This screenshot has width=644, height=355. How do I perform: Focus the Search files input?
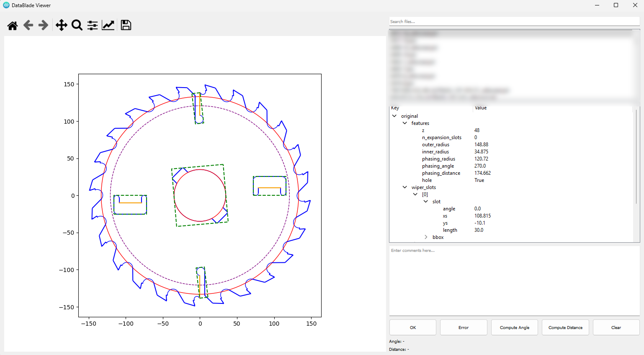pyautogui.click(x=514, y=21)
